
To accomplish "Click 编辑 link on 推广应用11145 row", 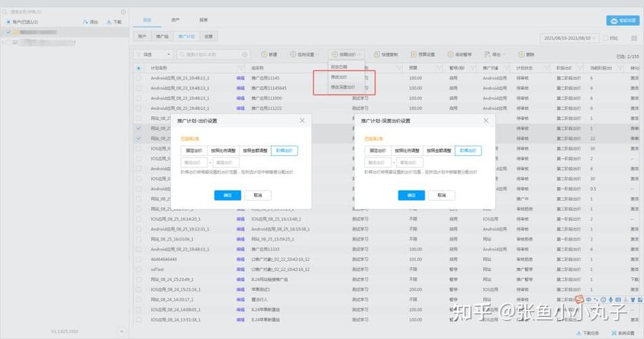I will (240, 78).
